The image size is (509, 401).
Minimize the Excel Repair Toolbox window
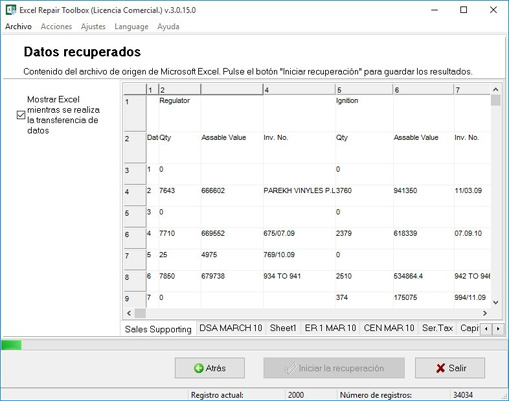click(x=434, y=10)
